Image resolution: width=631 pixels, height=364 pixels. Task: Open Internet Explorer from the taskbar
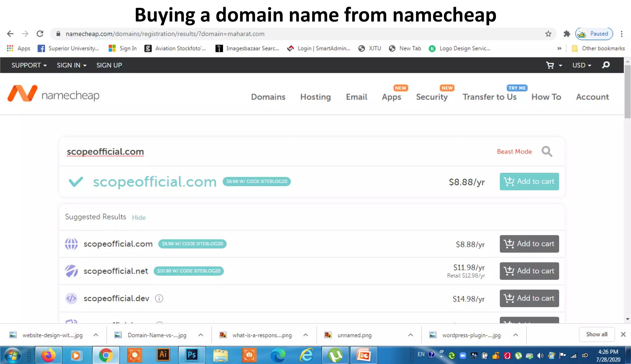307,355
